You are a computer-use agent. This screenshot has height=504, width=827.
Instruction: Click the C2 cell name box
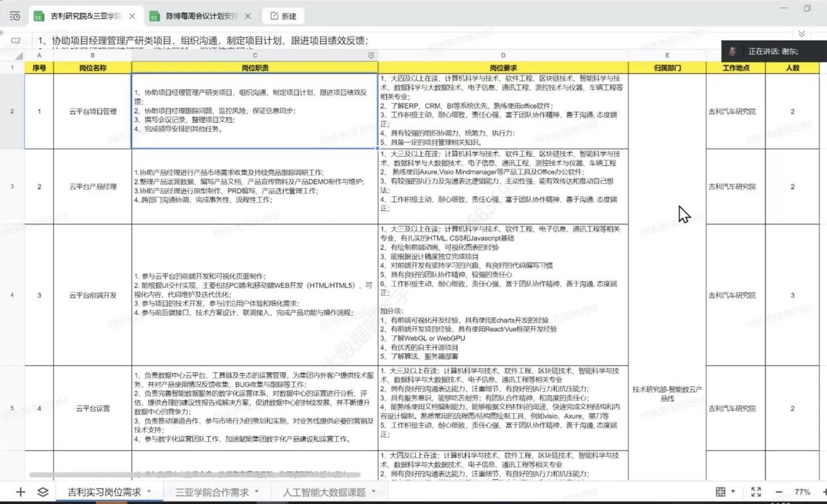16,40
